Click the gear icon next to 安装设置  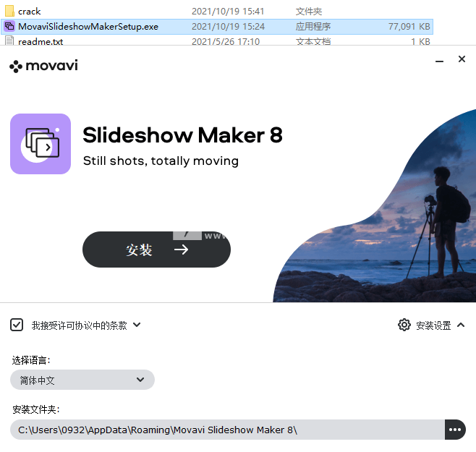point(404,325)
